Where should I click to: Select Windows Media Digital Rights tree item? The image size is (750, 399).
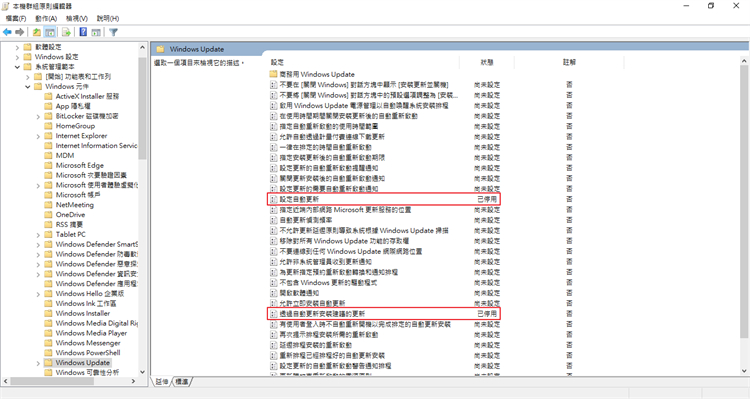(97, 323)
